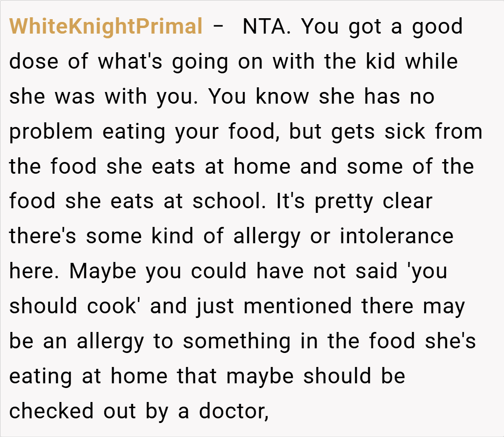Open the WhiteKnightPrimal user profile link
The height and width of the screenshot is (437, 504).
106,26
